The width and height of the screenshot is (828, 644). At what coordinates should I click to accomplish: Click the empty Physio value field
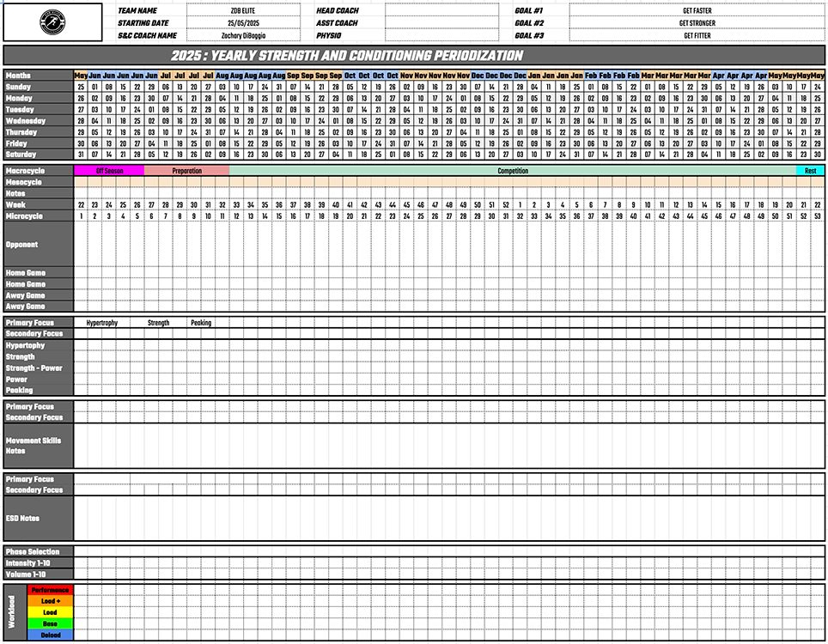(440, 36)
